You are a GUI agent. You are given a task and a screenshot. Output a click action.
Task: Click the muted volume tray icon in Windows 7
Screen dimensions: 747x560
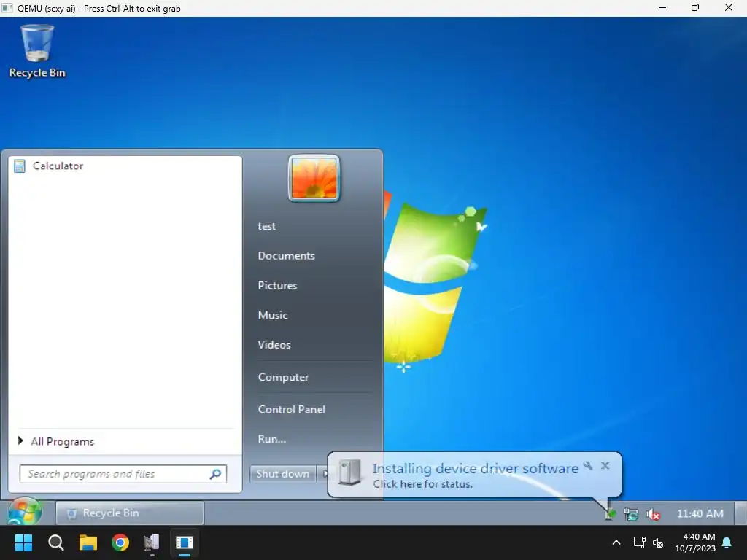pyautogui.click(x=653, y=514)
